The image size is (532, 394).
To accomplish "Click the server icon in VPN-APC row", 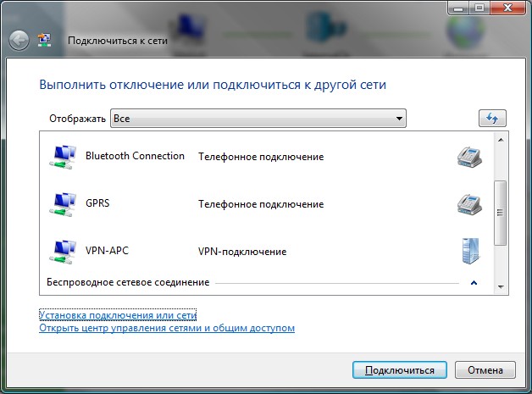I will click(x=471, y=251).
